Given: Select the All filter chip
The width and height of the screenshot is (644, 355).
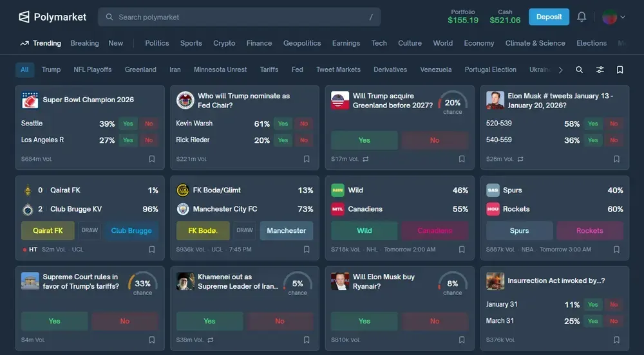Looking at the screenshot, I should tap(24, 69).
